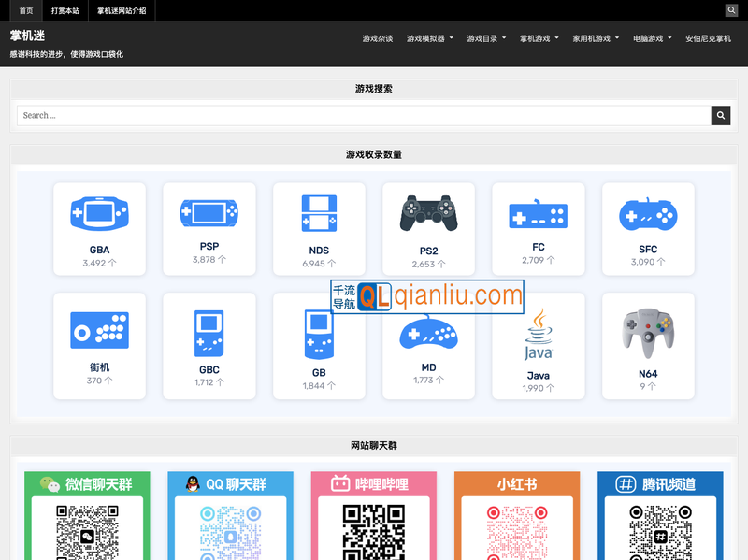Screen dimensions: 748x560
Task: Click the Java coffee cup icon
Action: point(538,336)
